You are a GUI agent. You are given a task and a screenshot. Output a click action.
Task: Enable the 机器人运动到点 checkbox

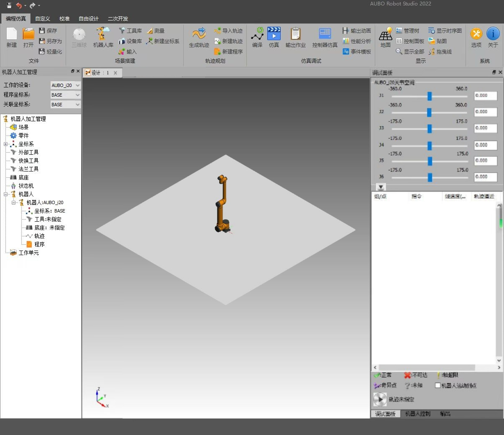[438, 385]
